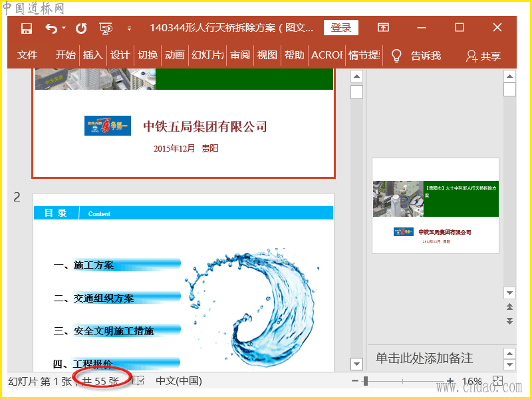The height and width of the screenshot is (399, 532).
Task: Click the 中文(中国) language indicator
Action: [179, 381]
